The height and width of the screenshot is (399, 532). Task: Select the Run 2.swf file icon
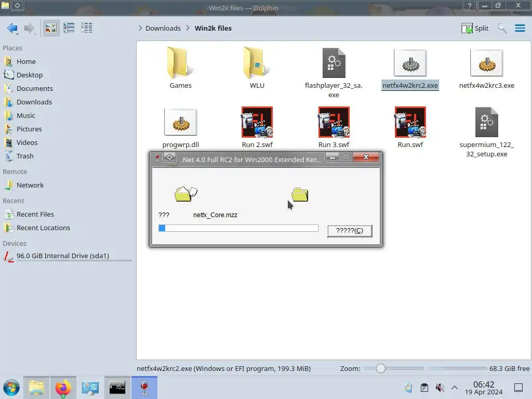(257, 122)
